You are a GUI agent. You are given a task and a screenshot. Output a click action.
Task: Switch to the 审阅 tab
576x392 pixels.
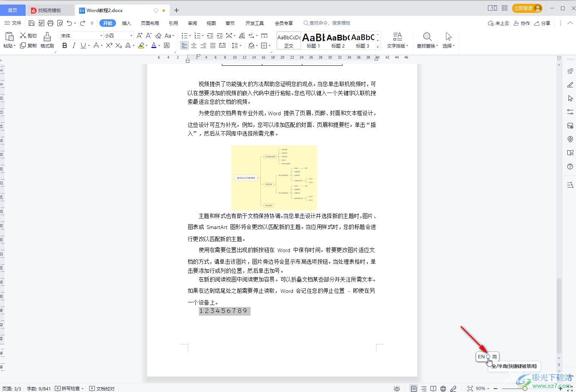coord(192,23)
